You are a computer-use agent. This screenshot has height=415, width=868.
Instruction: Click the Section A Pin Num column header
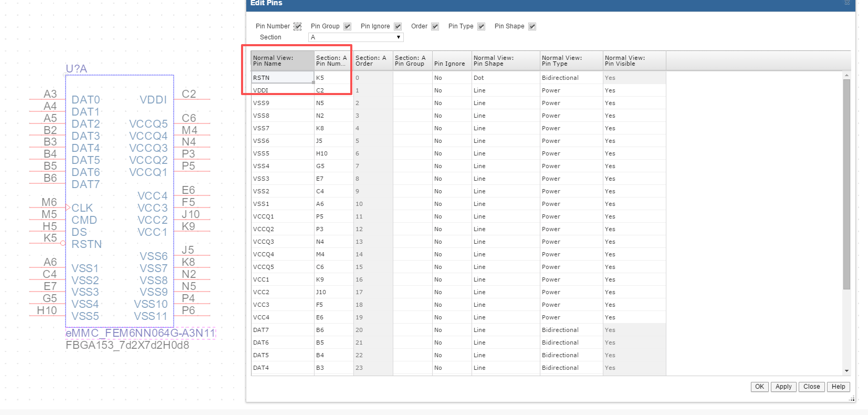tap(333, 61)
